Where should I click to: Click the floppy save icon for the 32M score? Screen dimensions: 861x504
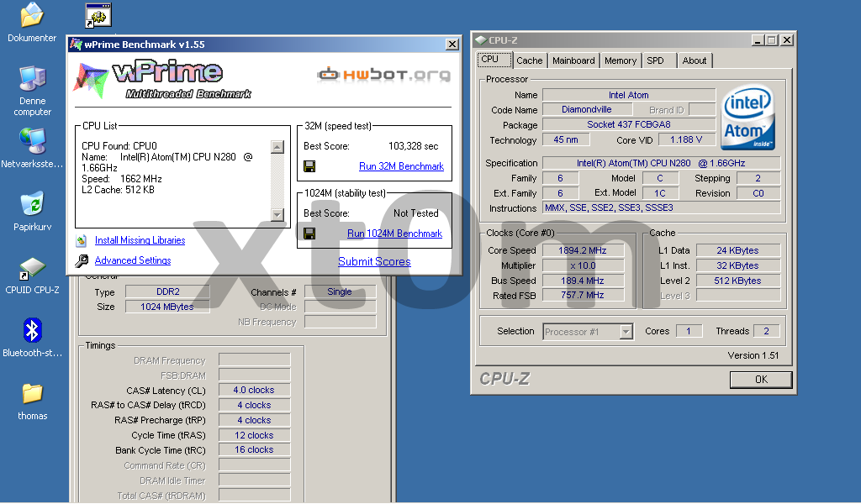click(x=309, y=166)
